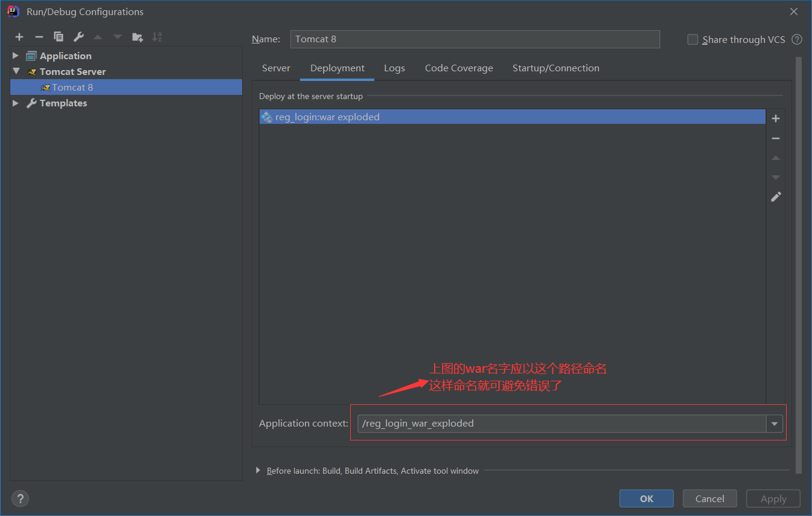Move configuration up in toolbar
812x516 pixels.
point(98,37)
